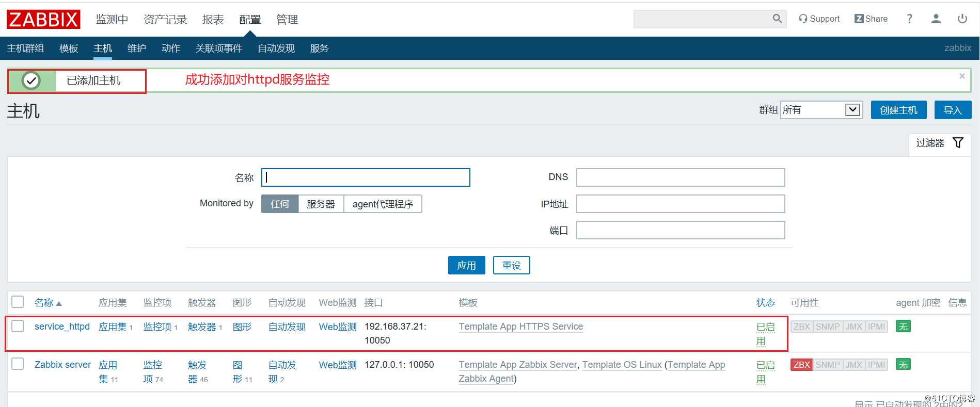
Task: Open the Share link
Action: pos(871,19)
